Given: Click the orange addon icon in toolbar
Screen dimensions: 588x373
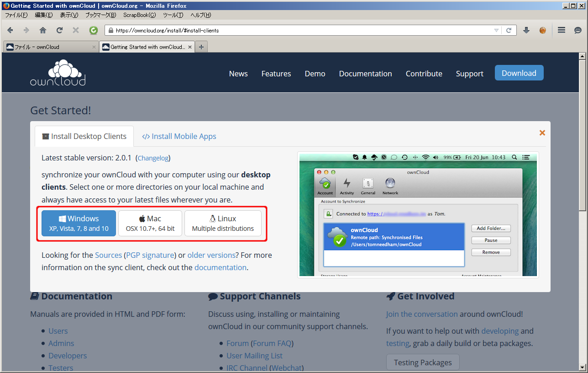Looking at the screenshot, I should click(x=543, y=30).
